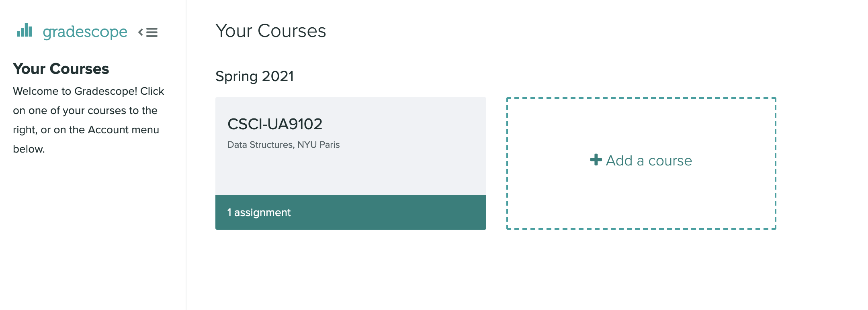Click the bold Your Courses sidebar heading
The height and width of the screenshot is (310, 868).
(61, 69)
